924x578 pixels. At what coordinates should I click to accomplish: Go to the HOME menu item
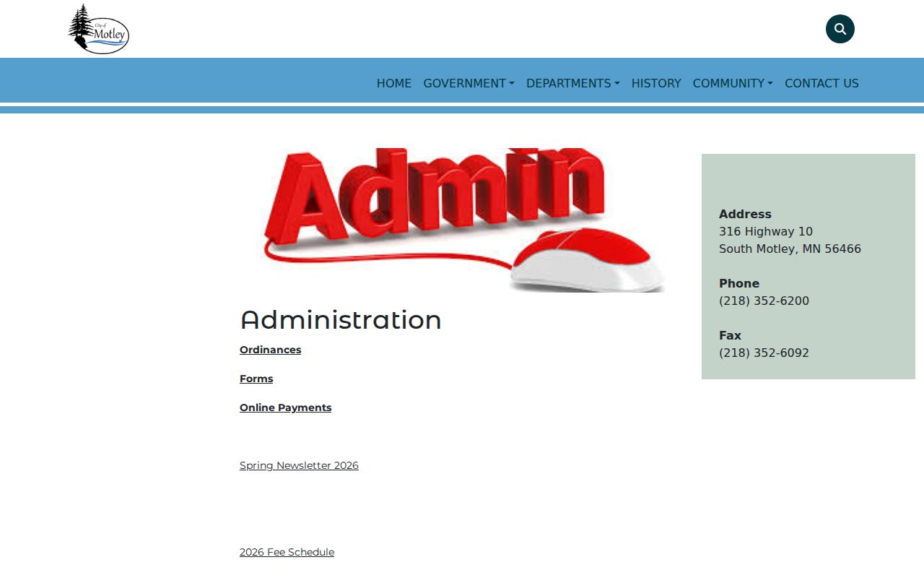pos(394,83)
